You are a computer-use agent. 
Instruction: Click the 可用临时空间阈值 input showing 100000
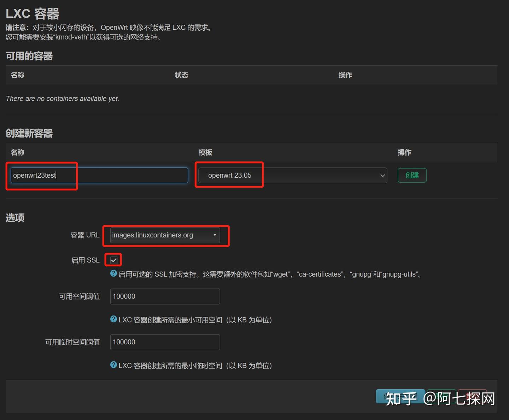pyautogui.click(x=165, y=342)
